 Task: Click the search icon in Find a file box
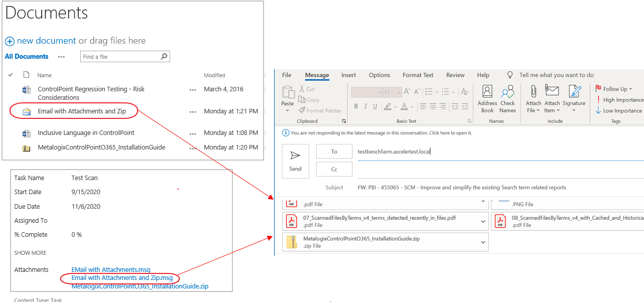click(x=164, y=56)
